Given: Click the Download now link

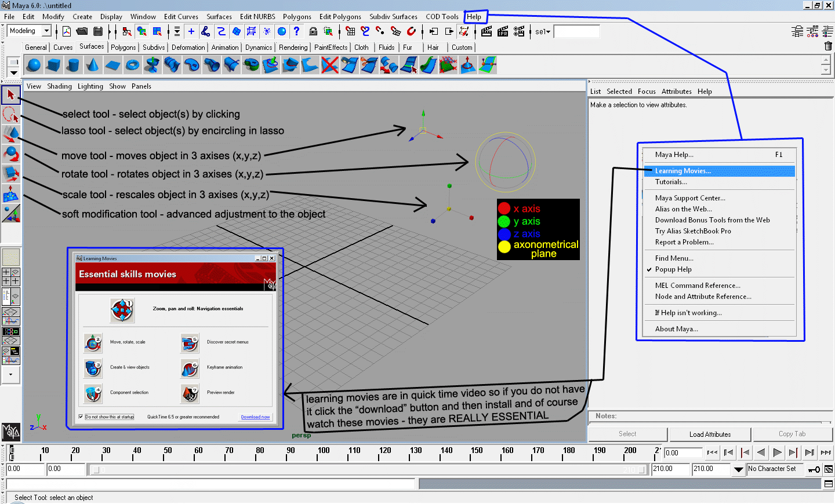Looking at the screenshot, I should click(256, 417).
